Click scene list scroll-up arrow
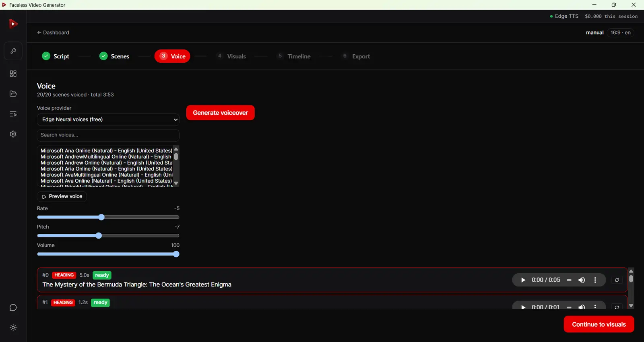The width and height of the screenshot is (644, 342). point(631,271)
